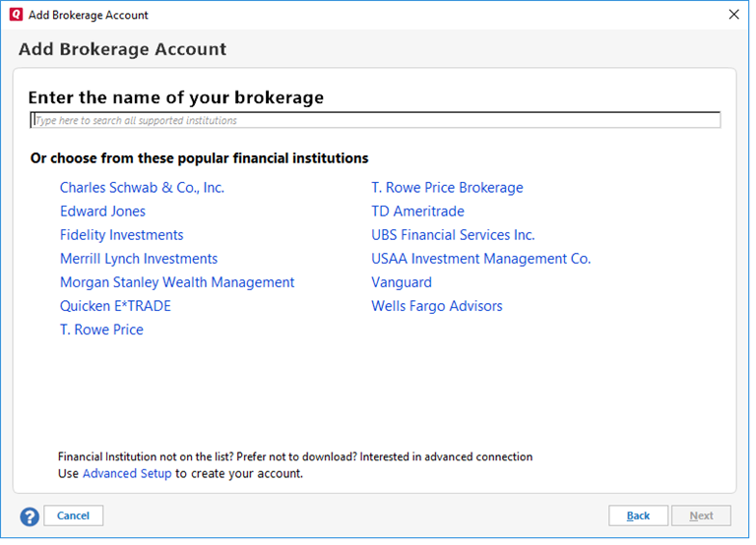This screenshot has width=756, height=545.
Task: Choose Wells Fargo Advisors
Action: 437,306
